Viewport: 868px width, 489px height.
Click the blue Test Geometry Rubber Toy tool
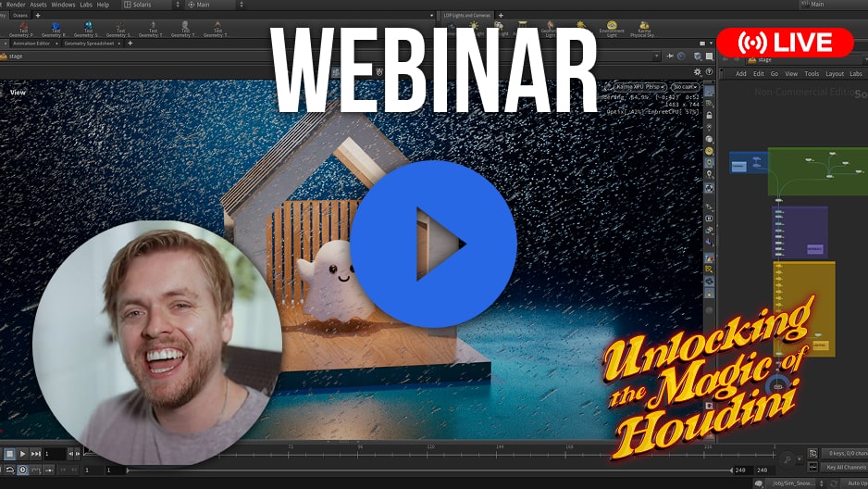pos(56,30)
